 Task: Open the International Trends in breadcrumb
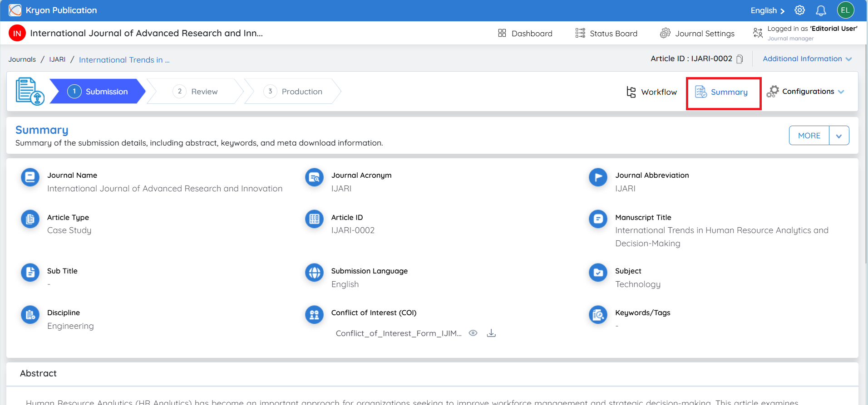(x=124, y=60)
